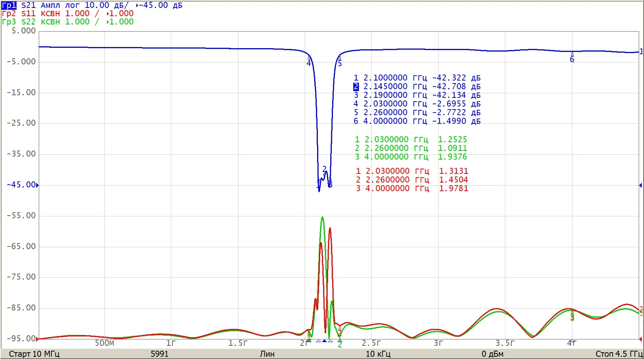644x359 pixels.
Task: Click the 2.5Г frequency axis label
Action: 371,343
